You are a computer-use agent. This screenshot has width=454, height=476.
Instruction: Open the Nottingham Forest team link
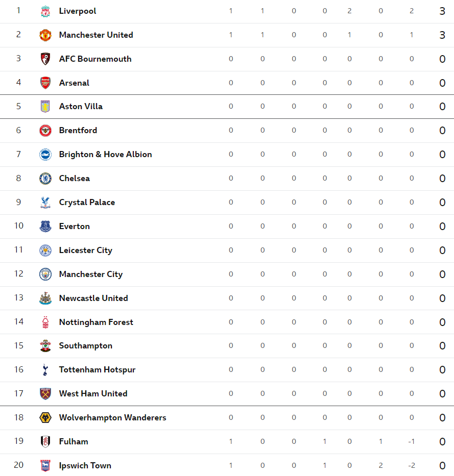click(x=96, y=322)
